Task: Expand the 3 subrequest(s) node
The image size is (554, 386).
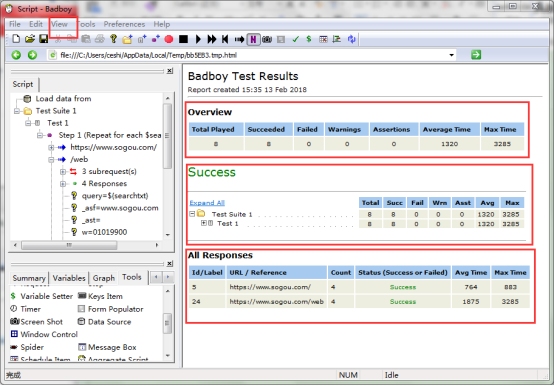Action: tap(63, 172)
